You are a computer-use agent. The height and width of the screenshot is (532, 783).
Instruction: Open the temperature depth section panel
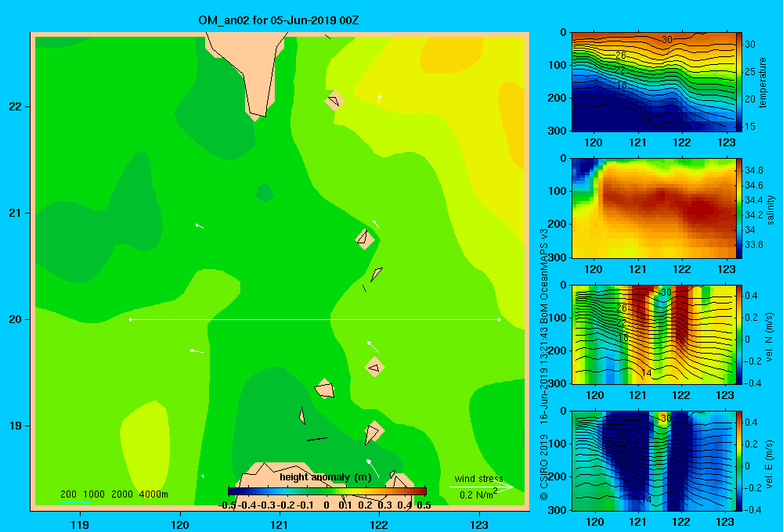click(653, 82)
